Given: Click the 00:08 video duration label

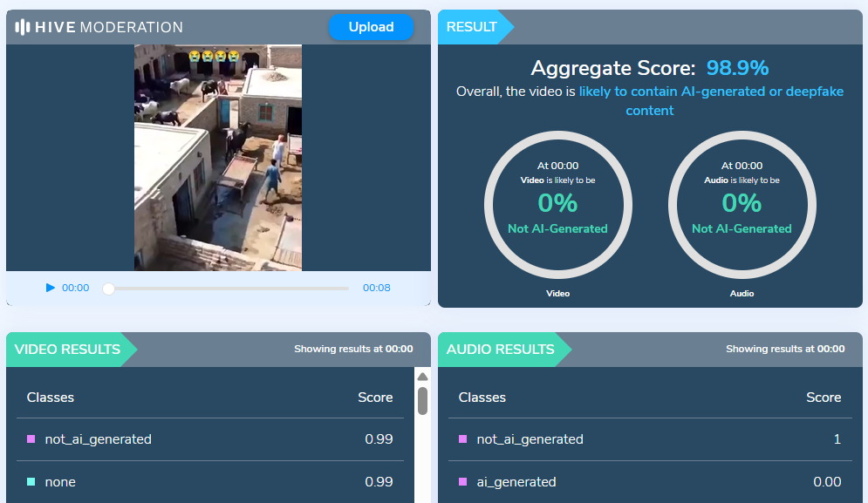Looking at the screenshot, I should tap(377, 289).
